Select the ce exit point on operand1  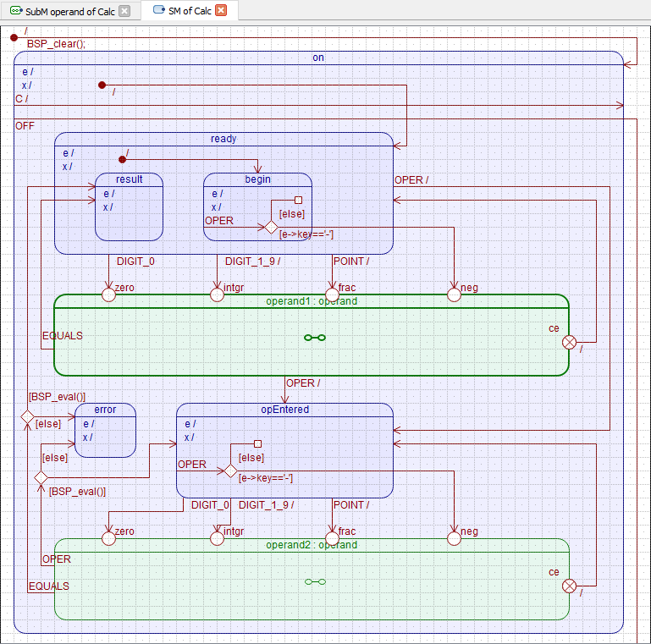(570, 342)
